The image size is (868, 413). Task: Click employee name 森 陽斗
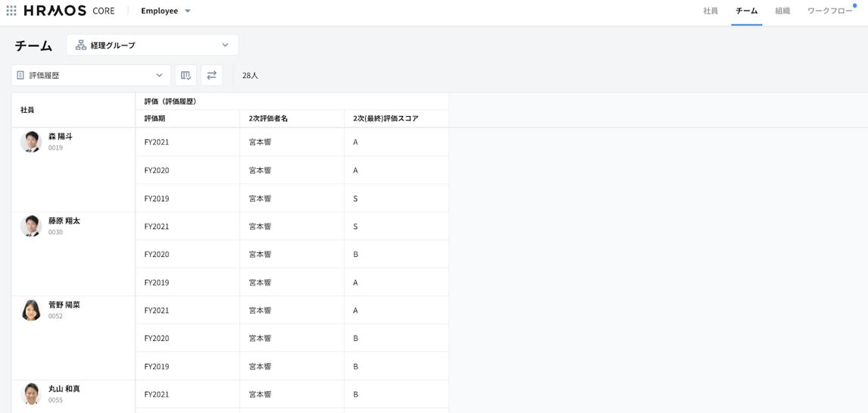(x=61, y=136)
